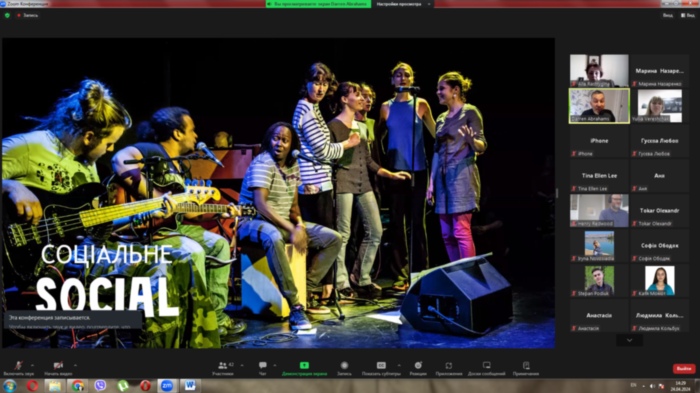Open Viber from the Windows taskbar
700x393 pixels.
tap(100, 385)
